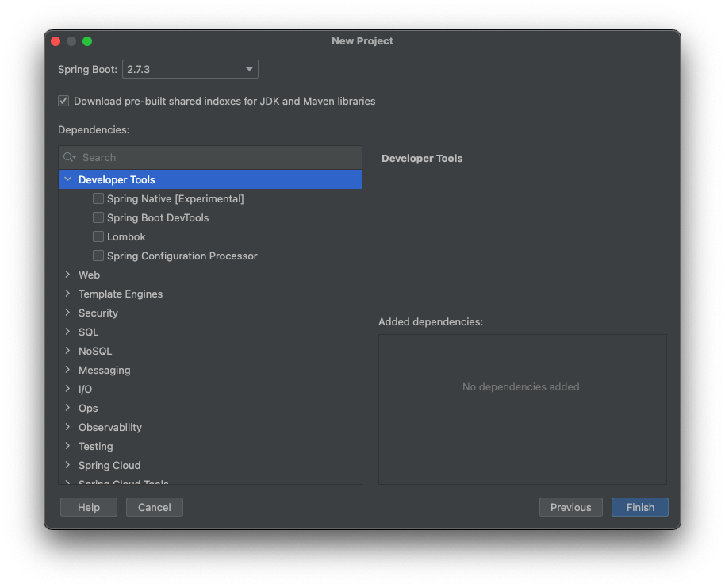Expand the Template Engines chevron
The height and width of the screenshot is (588, 725).
click(68, 294)
